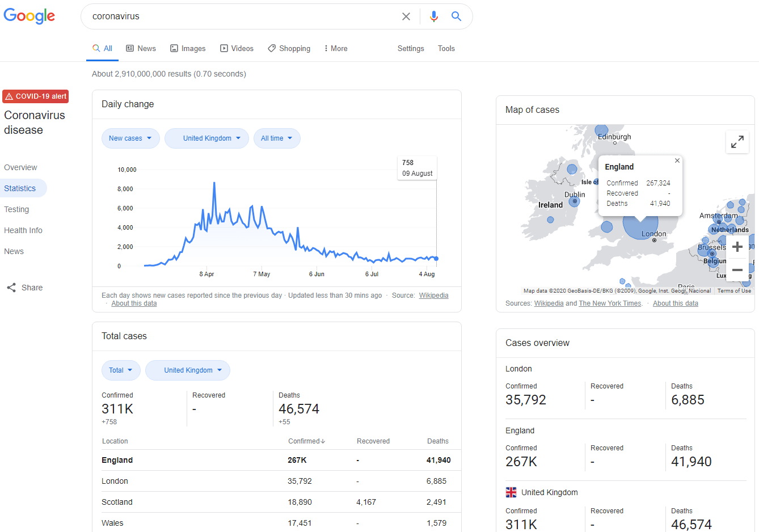Click the Dublin case bubble on map
Image resolution: width=759 pixels, height=532 pixels.
[x=575, y=201]
